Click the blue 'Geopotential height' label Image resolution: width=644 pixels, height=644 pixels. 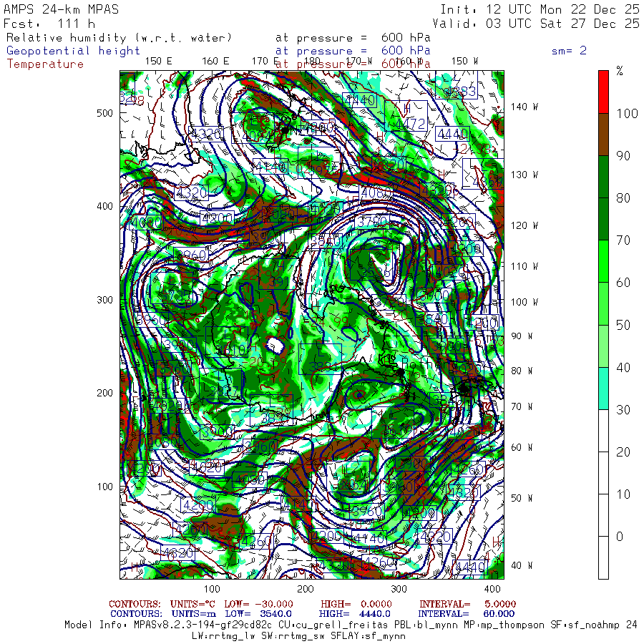pos(73,51)
